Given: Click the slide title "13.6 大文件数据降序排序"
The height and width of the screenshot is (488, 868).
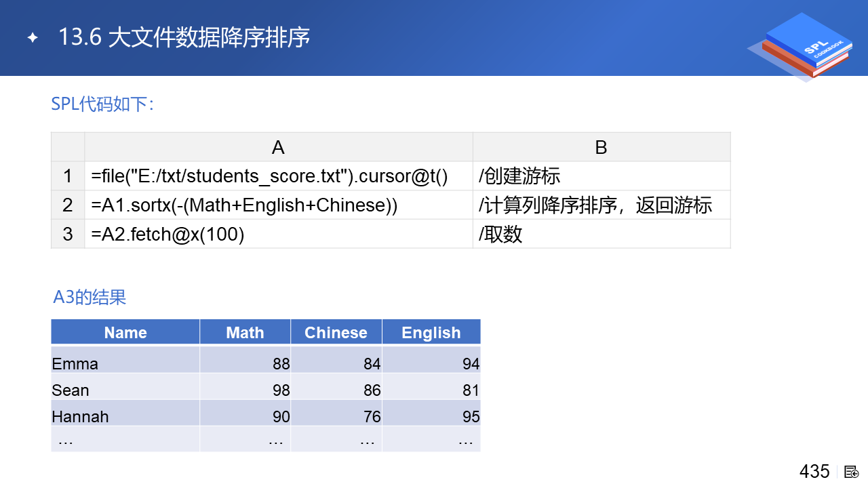Looking at the screenshot, I should pyautogui.click(x=184, y=37).
